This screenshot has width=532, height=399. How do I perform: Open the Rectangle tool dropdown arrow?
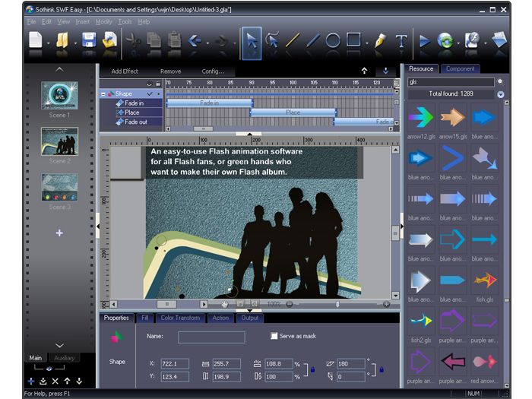tap(367, 43)
